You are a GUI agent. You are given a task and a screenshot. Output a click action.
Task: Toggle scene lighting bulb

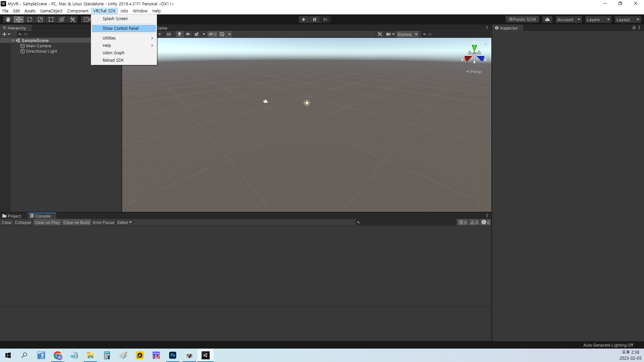pos(179,34)
